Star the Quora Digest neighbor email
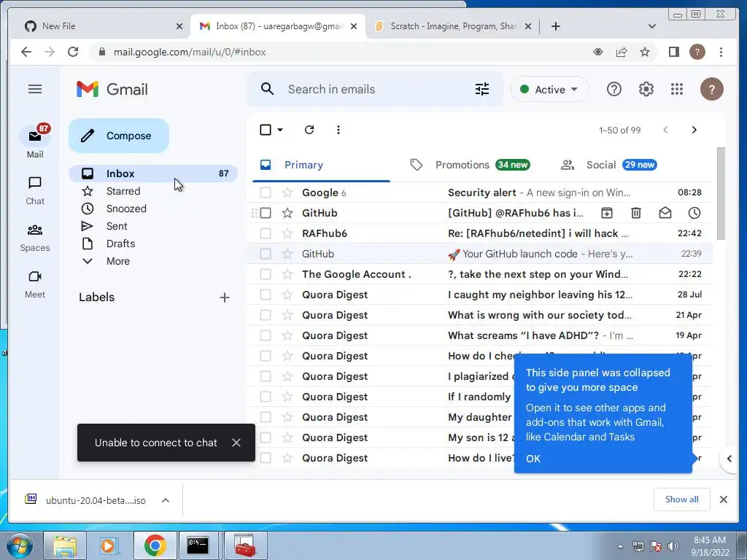Image resolution: width=747 pixels, height=560 pixels. pyautogui.click(x=287, y=295)
